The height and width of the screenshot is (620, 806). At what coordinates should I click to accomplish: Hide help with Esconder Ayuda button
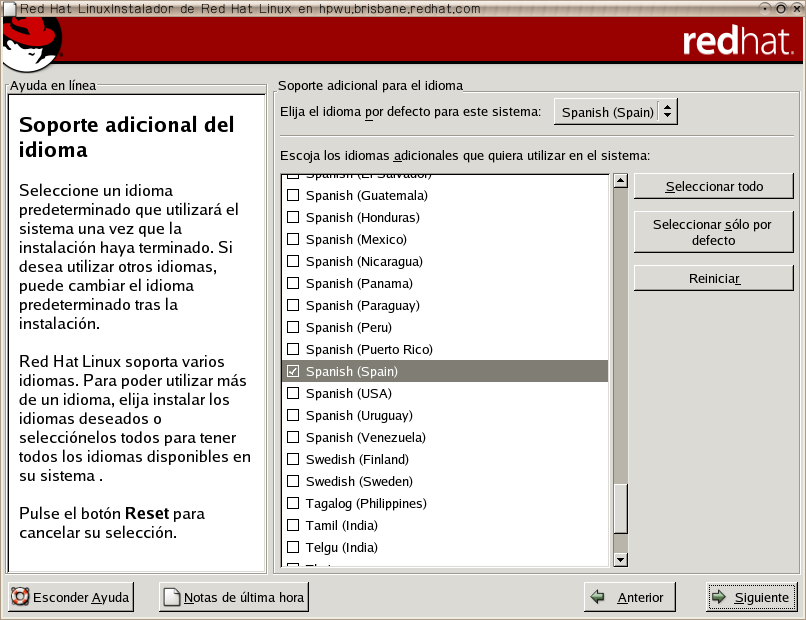pos(71,597)
